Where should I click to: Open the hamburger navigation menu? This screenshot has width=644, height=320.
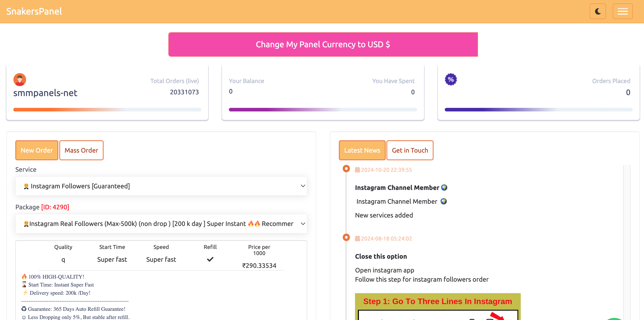pyautogui.click(x=623, y=11)
